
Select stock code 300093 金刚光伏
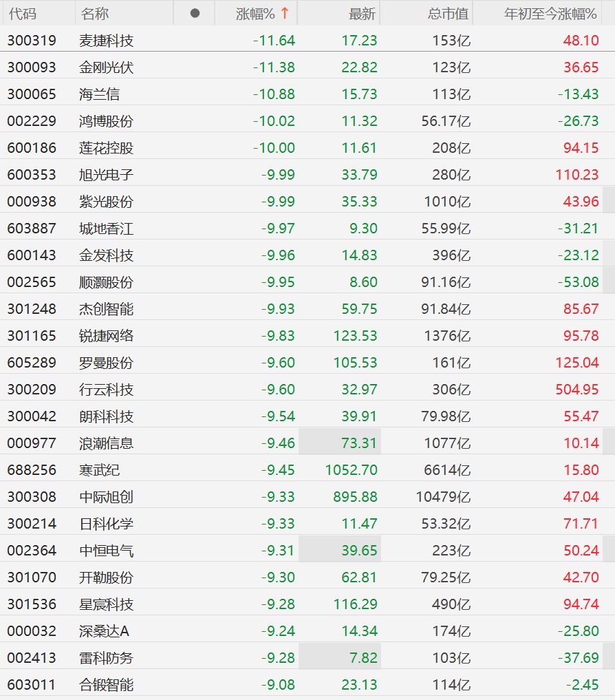tap(32, 67)
